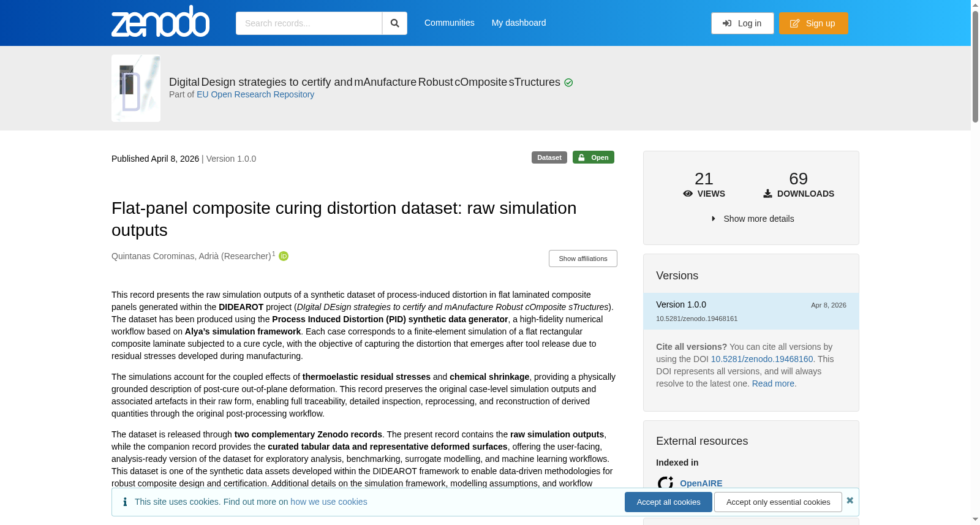
Task: Click the OpenAIRE logo icon
Action: (665, 483)
